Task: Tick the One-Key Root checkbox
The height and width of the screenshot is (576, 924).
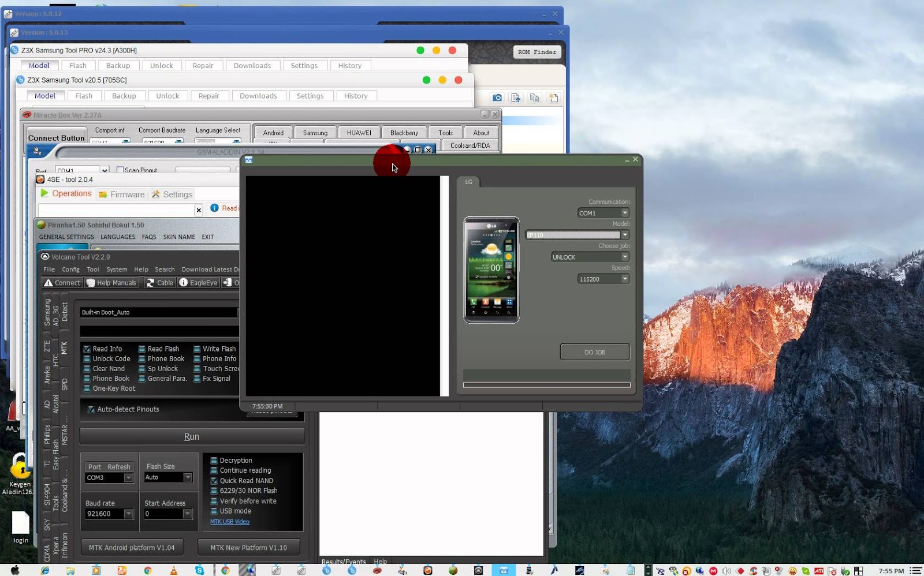Action: coord(87,388)
